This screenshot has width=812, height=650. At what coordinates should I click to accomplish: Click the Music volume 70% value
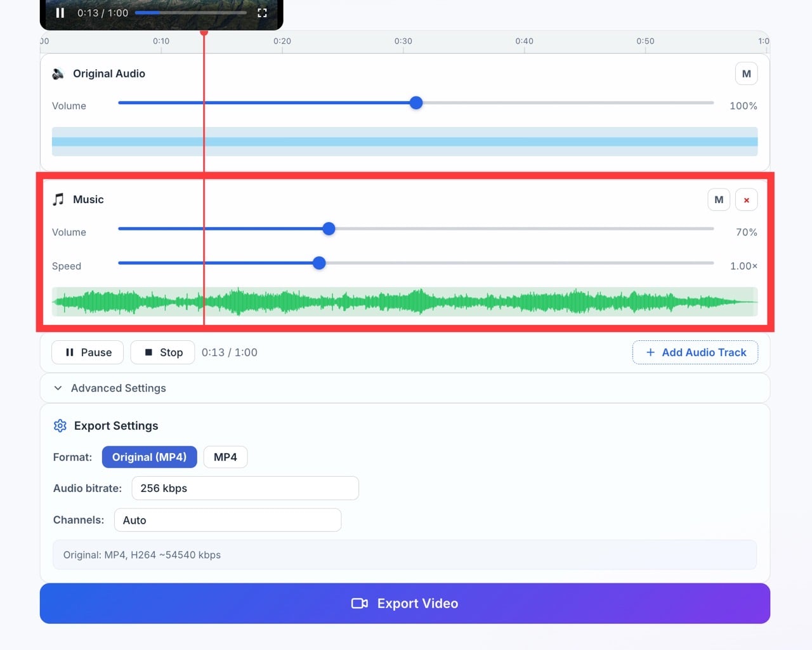coord(747,232)
